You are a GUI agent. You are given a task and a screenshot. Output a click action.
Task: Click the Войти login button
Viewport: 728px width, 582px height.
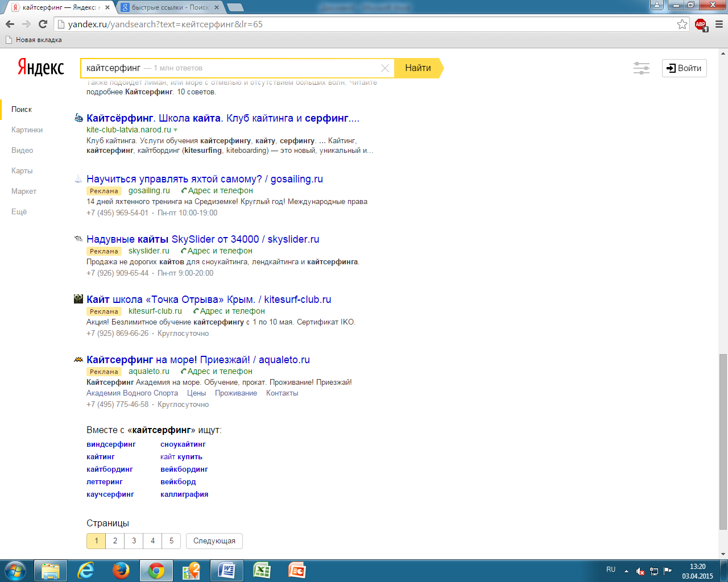click(x=684, y=68)
